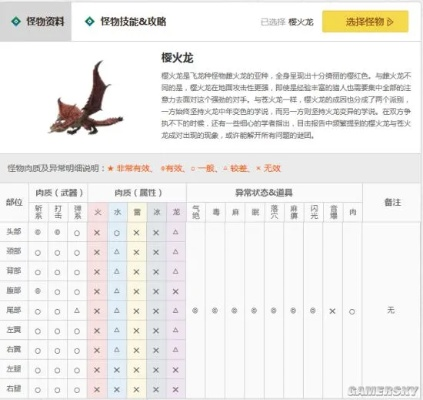Select the 头部 row label

coord(14,232)
